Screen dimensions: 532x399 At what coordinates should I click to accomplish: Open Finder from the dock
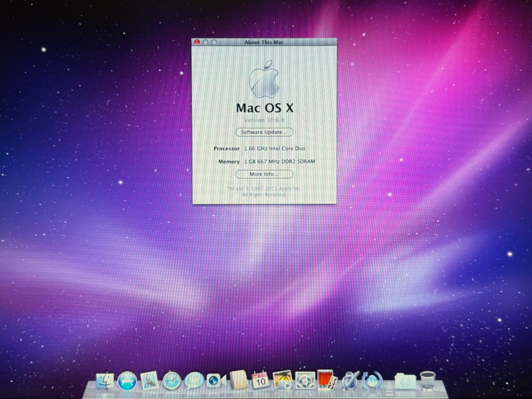pyautogui.click(x=105, y=380)
